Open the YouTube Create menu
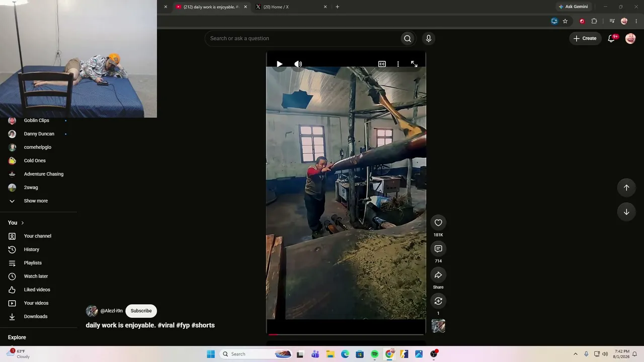644x362 pixels. 585,38
